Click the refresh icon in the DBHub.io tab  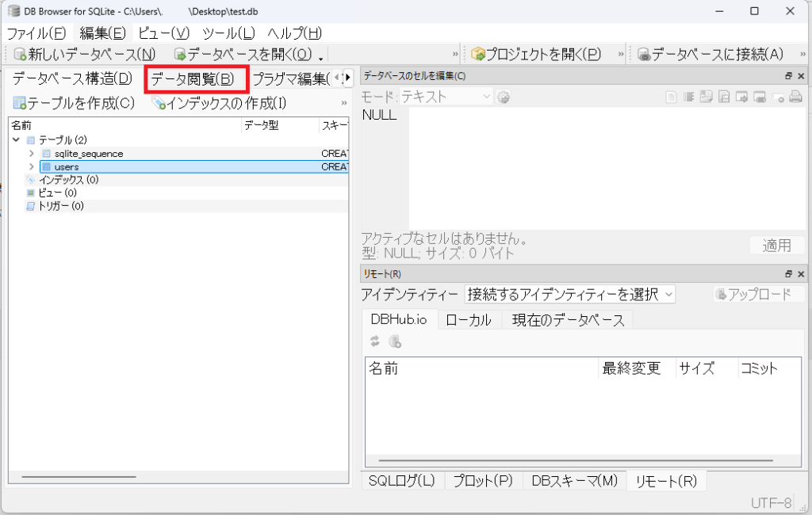375,341
